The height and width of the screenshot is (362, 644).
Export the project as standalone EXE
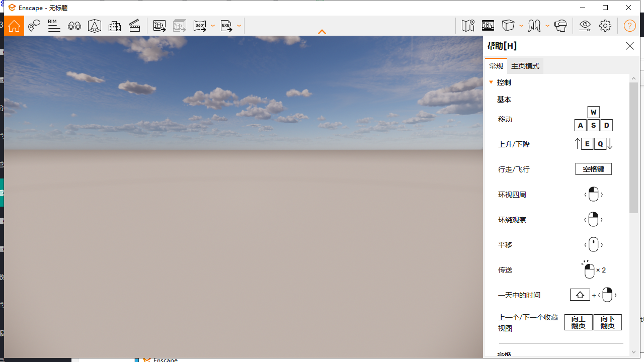point(226,26)
